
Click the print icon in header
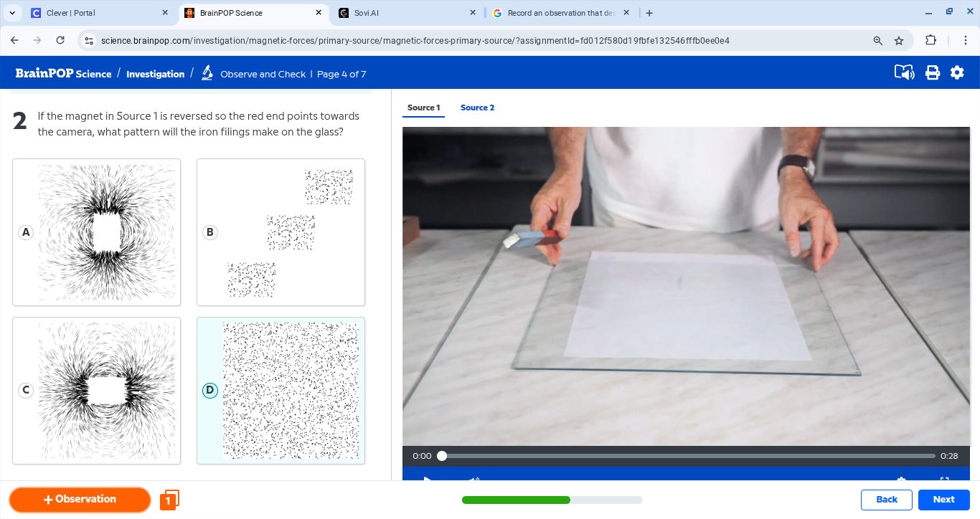tap(932, 72)
